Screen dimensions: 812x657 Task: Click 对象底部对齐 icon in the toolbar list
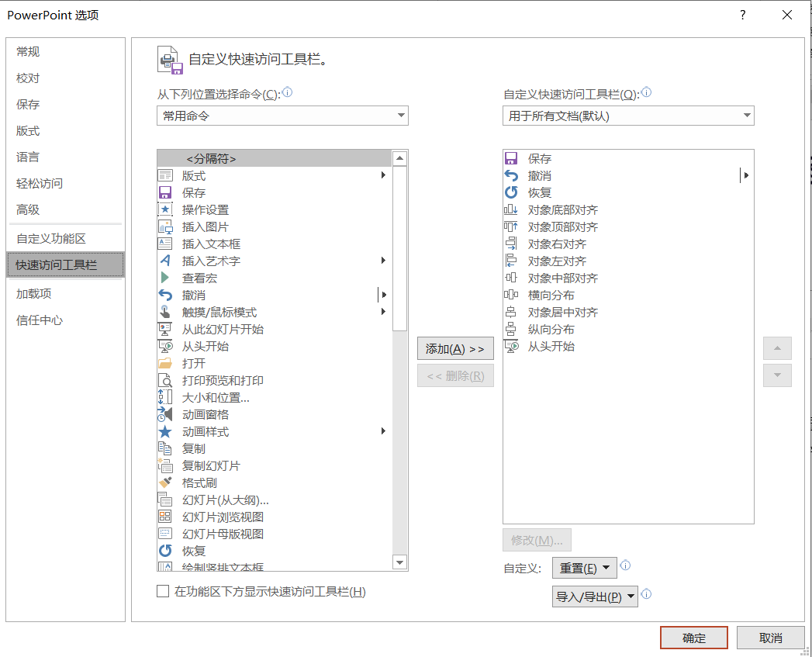[x=510, y=210]
